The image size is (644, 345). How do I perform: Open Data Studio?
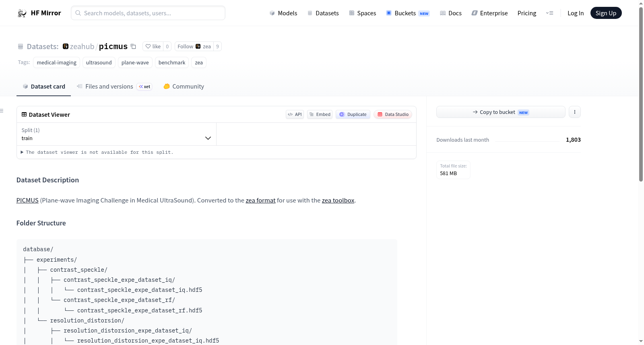click(x=393, y=114)
